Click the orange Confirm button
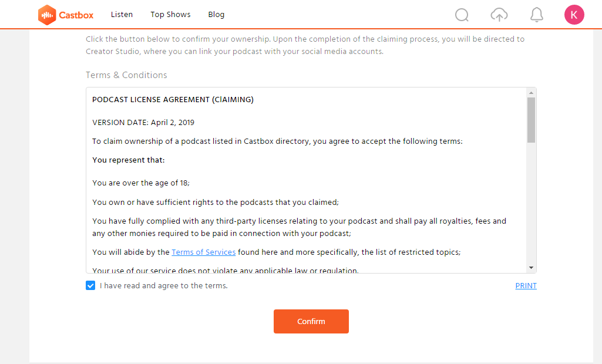The width and height of the screenshot is (602, 364). [311, 321]
